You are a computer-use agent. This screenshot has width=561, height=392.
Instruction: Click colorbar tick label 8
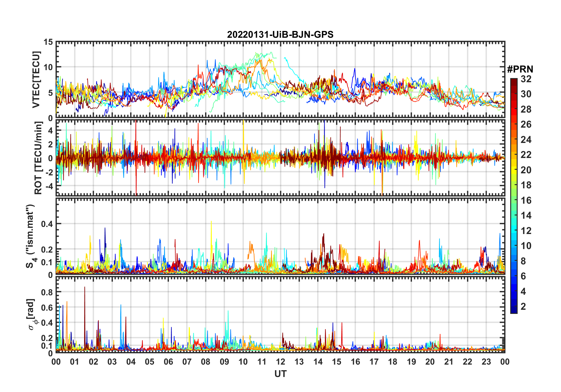click(523, 261)
